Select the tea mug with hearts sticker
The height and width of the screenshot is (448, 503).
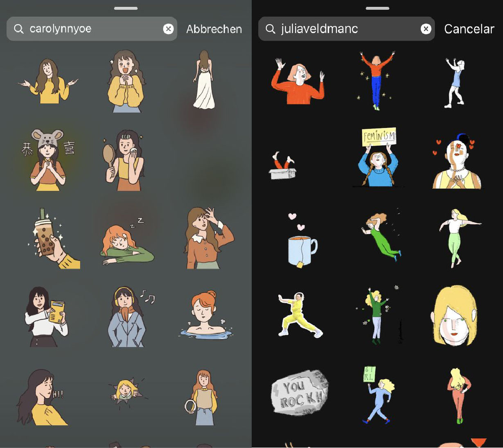(302, 241)
